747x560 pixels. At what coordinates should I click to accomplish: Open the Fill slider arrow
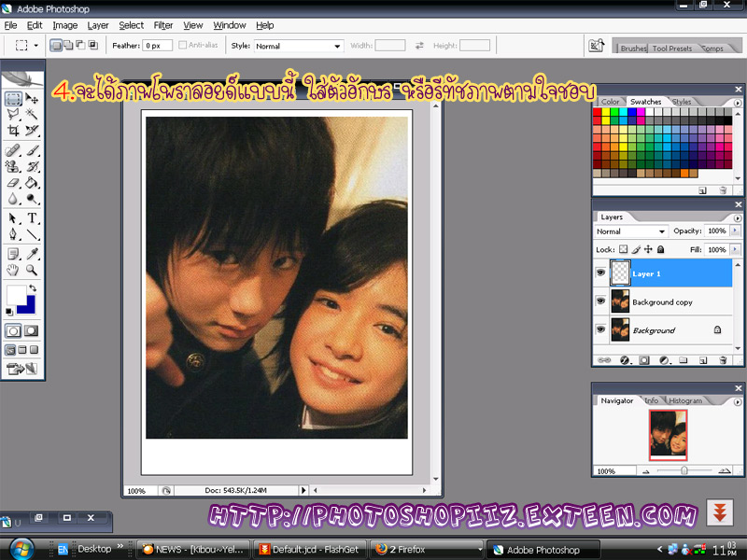click(735, 249)
